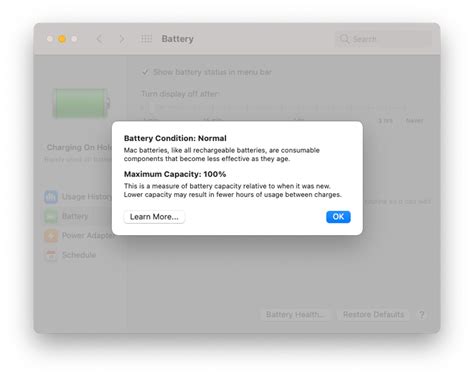Click the Turn display off after slider
This screenshot has width=474, height=378.
tap(273, 108)
